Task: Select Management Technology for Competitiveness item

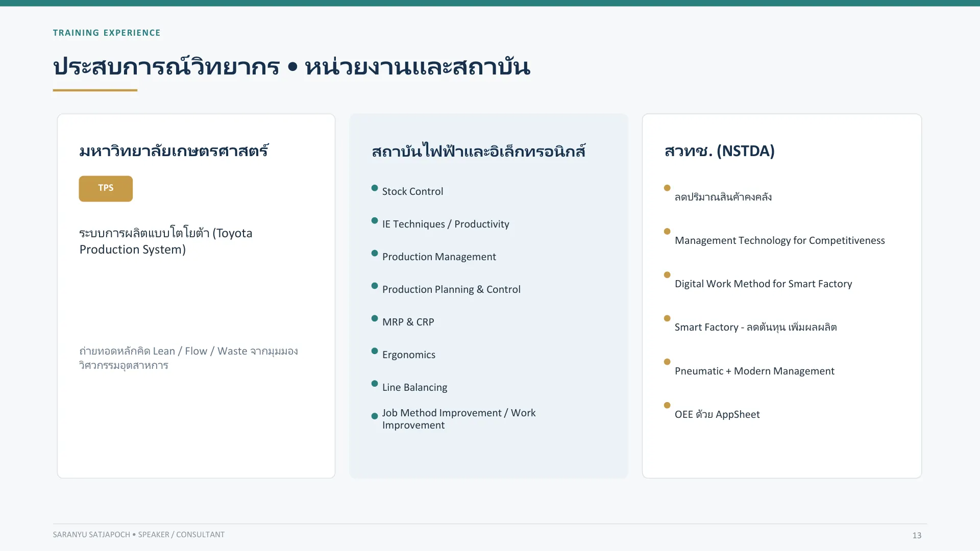Action: point(779,240)
